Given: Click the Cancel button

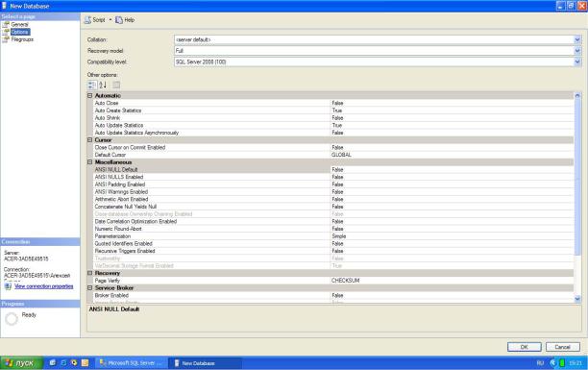Looking at the screenshot, I should pos(562,347).
